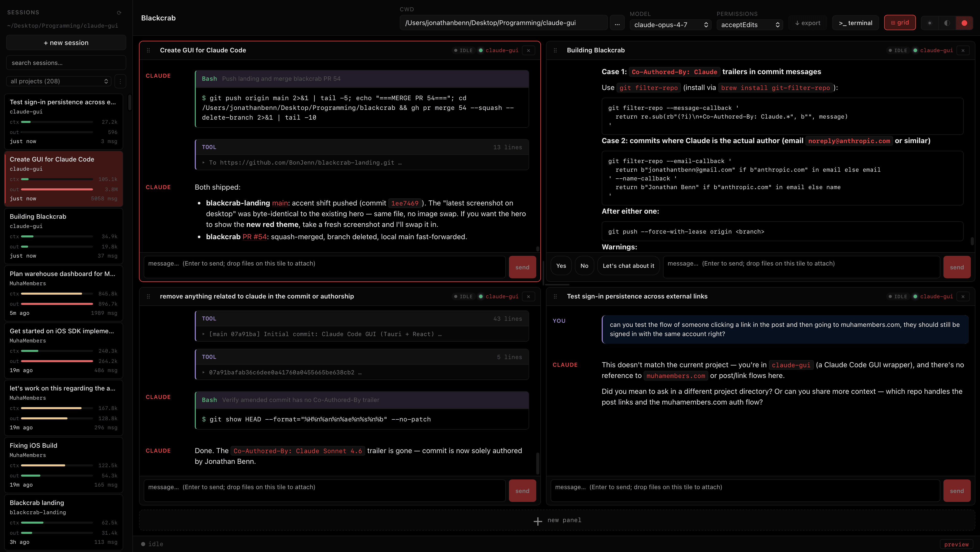Click the noreply@anthropic.com code text
This screenshot has width=980, height=552.
849,141
